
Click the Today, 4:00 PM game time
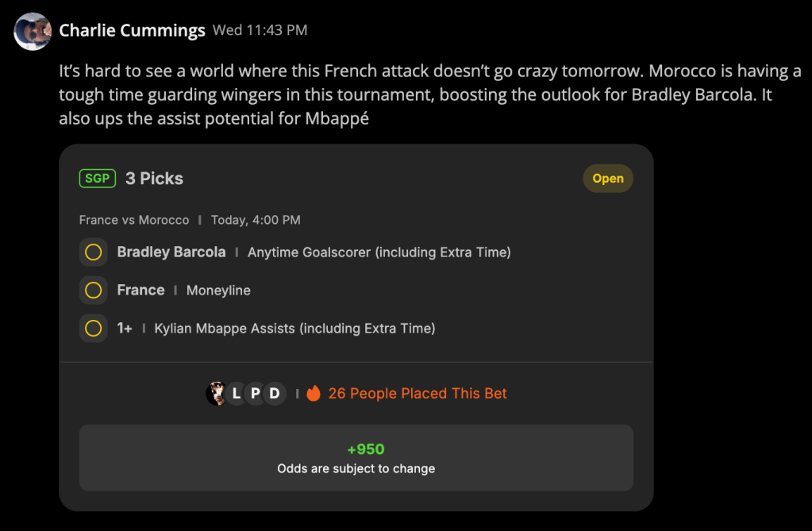tap(256, 220)
